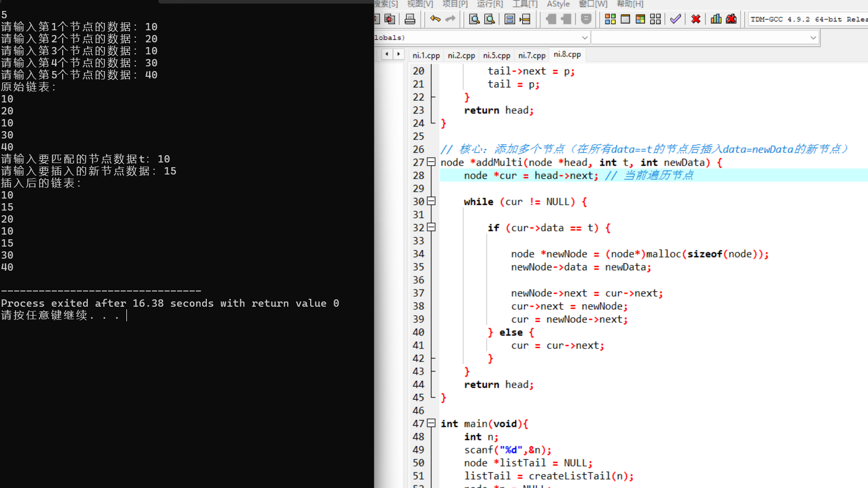Open Replace with the second magnifier icon
The height and width of the screenshot is (488, 868).
click(x=489, y=19)
